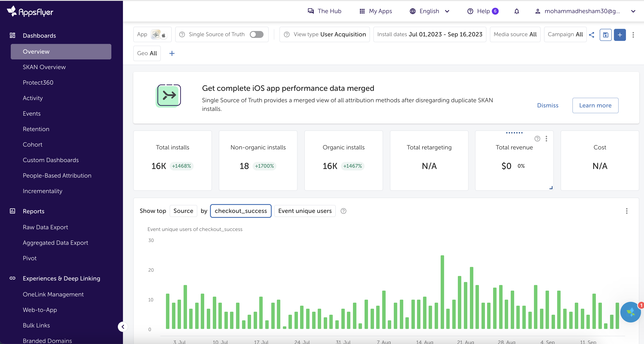Click the save view icon button
The width and height of the screenshot is (644, 344).
(606, 34)
